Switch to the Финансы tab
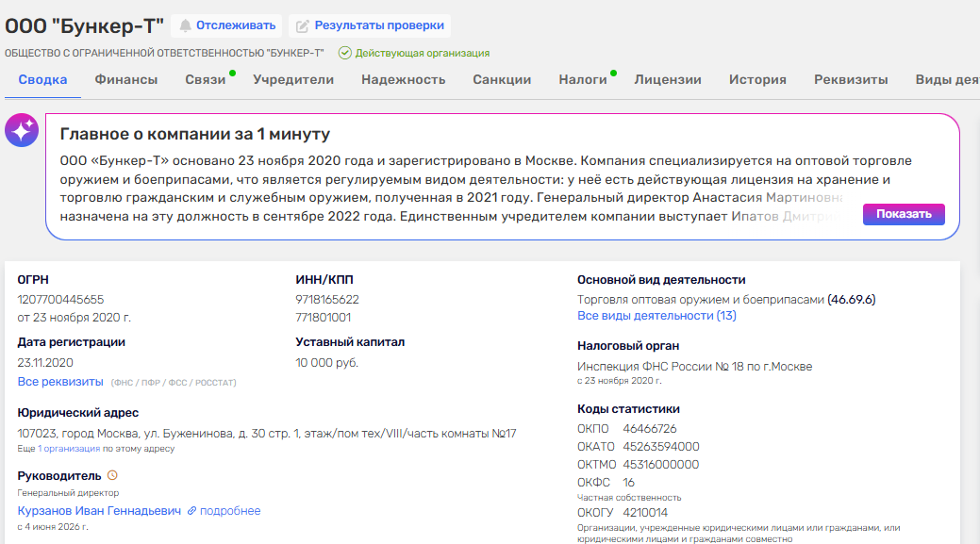Screen dimensions: 980x544 point(126,80)
